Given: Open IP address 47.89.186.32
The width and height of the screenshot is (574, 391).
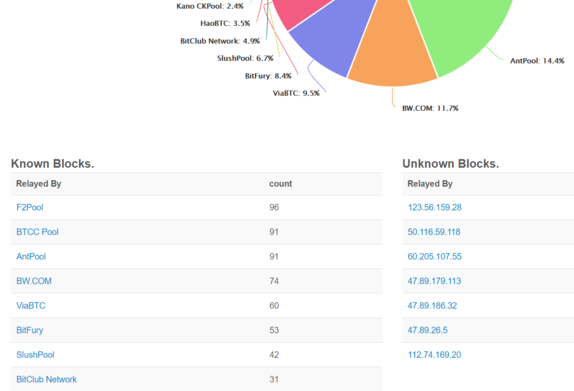Looking at the screenshot, I should [x=432, y=305].
